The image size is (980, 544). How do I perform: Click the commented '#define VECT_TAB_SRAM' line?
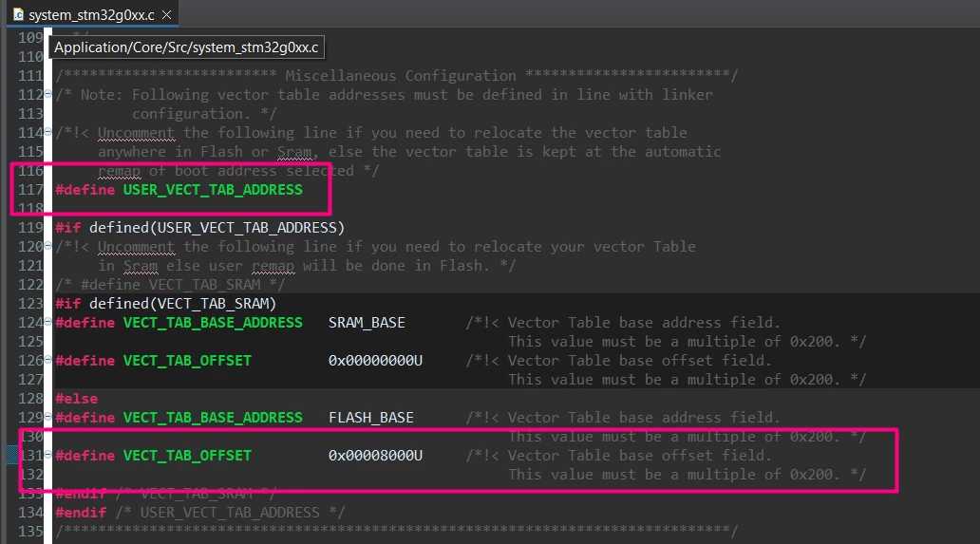coord(170,285)
